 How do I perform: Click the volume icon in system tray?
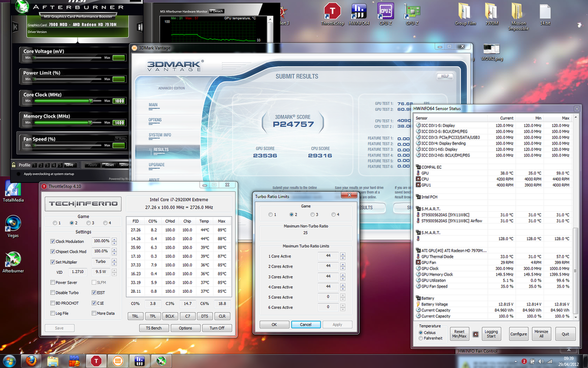541,361
